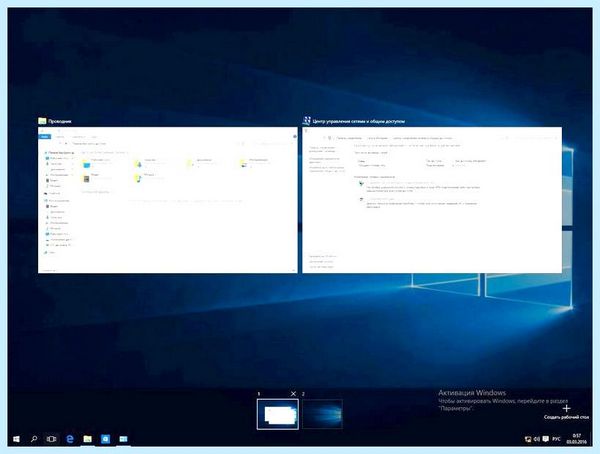This screenshot has height=454, width=600.
Task: Open the Start menu Windows logo
Action: 16,439
